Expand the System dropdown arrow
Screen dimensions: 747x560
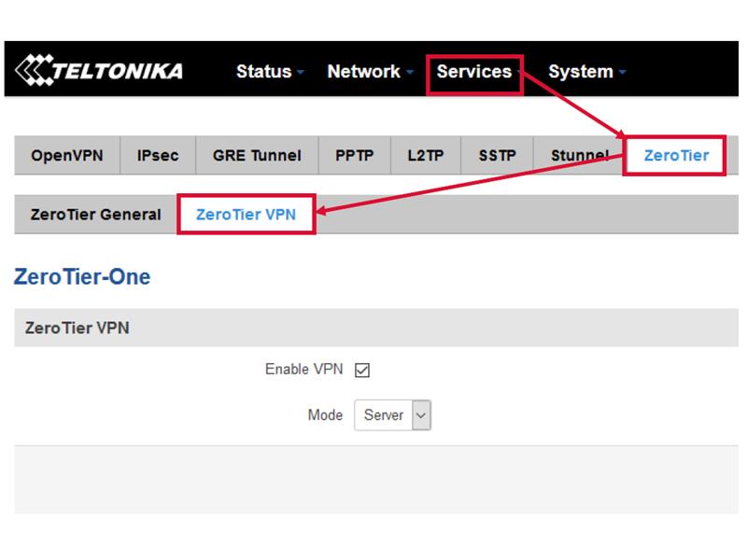pos(622,73)
